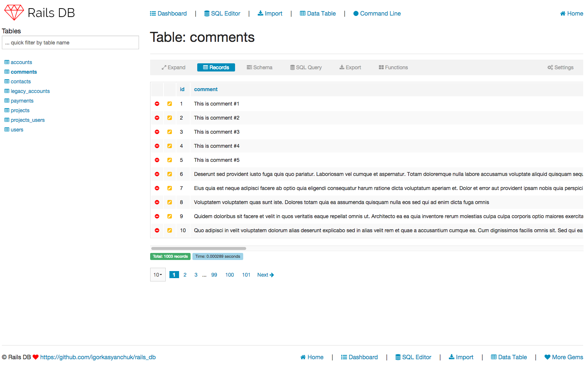Delete the row with id 2
The image size is (588, 367).
point(157,118)
